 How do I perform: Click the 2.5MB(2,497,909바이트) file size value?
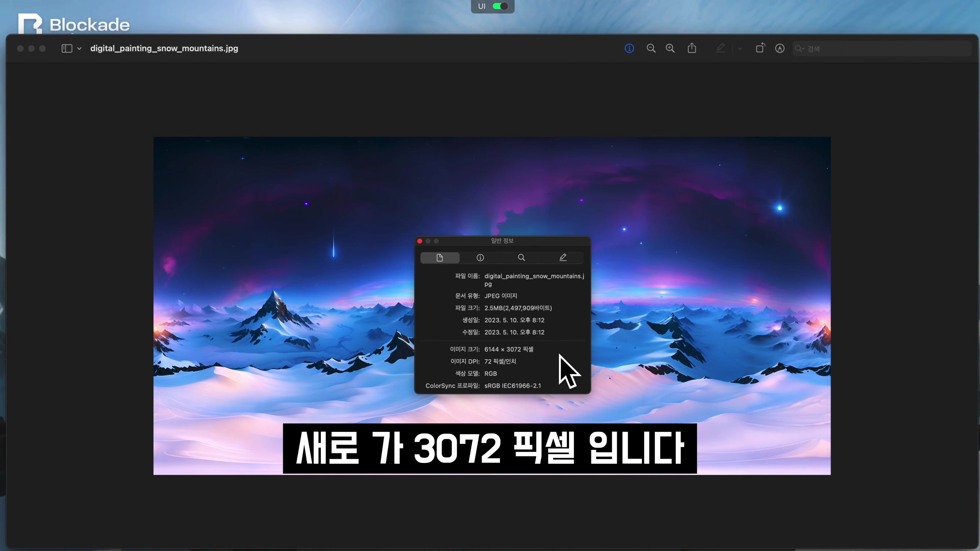tap(518, 308)
